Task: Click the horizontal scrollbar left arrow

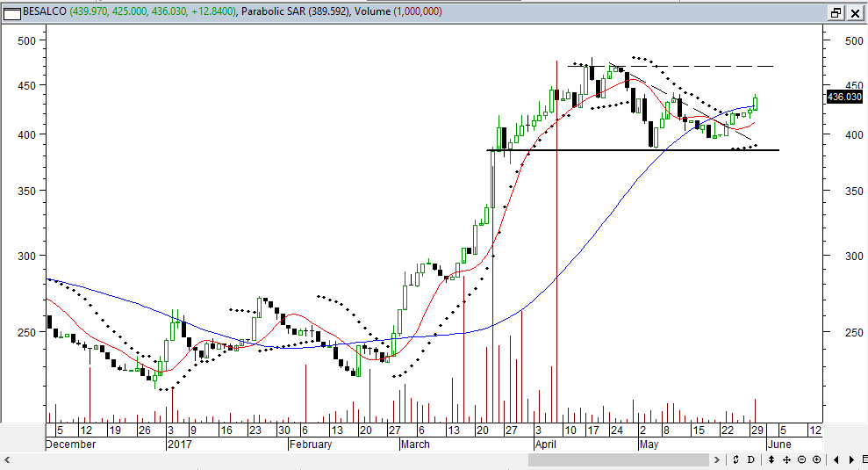Action: (x=7, y=459)
